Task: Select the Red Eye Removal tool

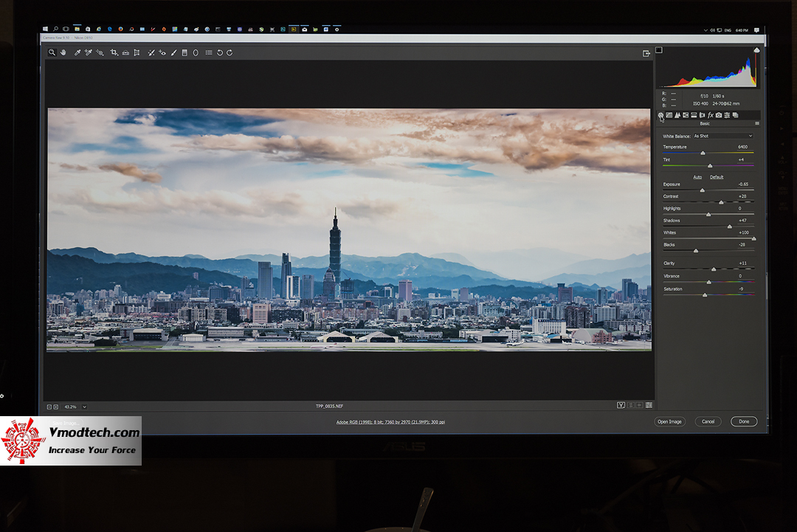Action: point(162,52)
